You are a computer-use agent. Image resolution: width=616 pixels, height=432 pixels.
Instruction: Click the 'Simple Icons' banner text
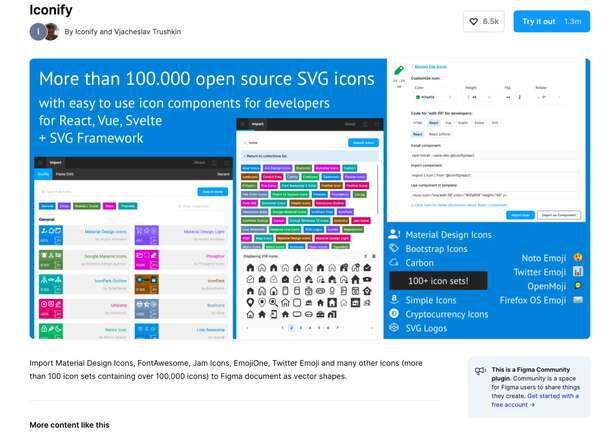point(431,300)
